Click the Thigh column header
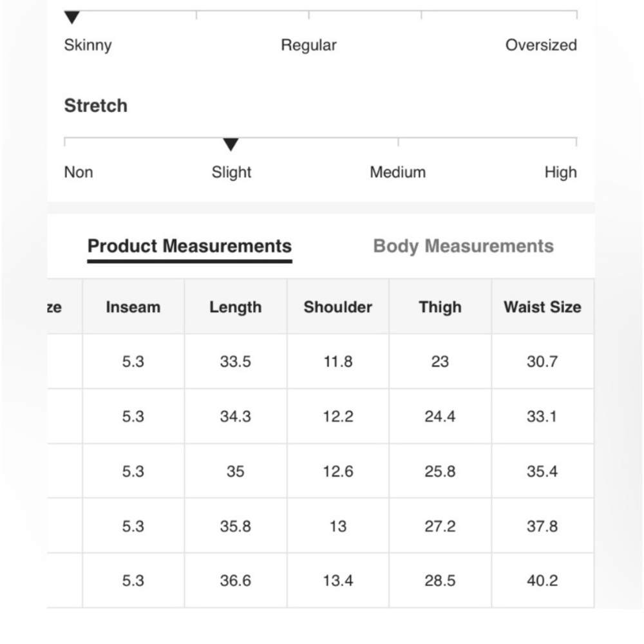Viewport: 644px width, 644px height. 440,307
